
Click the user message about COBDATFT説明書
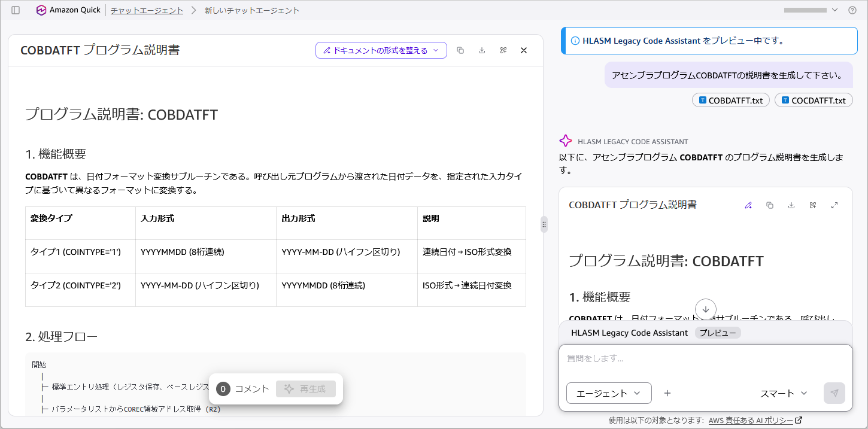[729, 75]
